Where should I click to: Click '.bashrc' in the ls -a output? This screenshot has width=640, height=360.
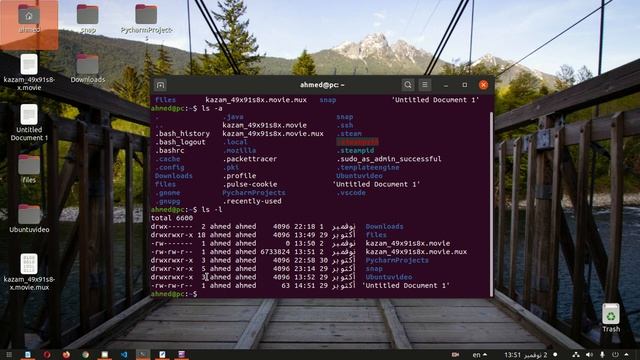pos(169,150)
